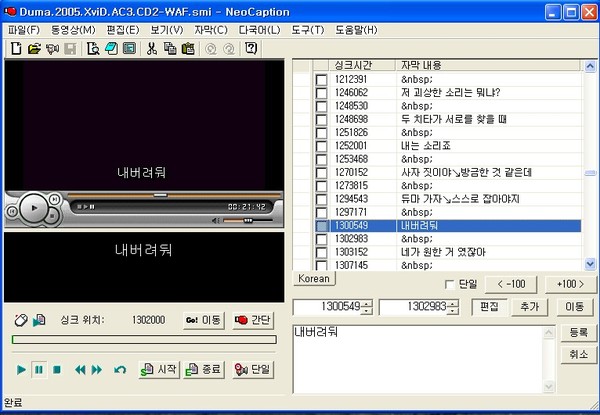Click the Open file folder icon
Screen dimensions: 600x415
click(x=33, y=48)
